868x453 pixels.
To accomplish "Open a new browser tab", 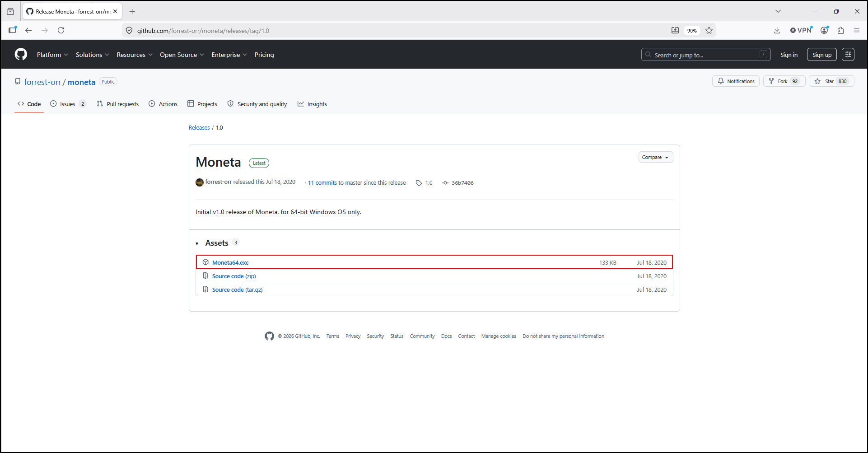I will point(132,12).
